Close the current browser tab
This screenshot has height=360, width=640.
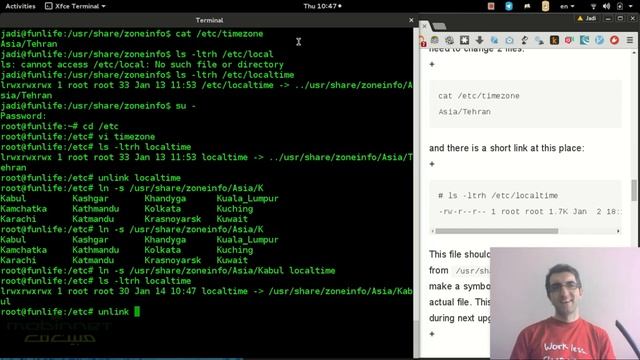click(x=424, y=26)
